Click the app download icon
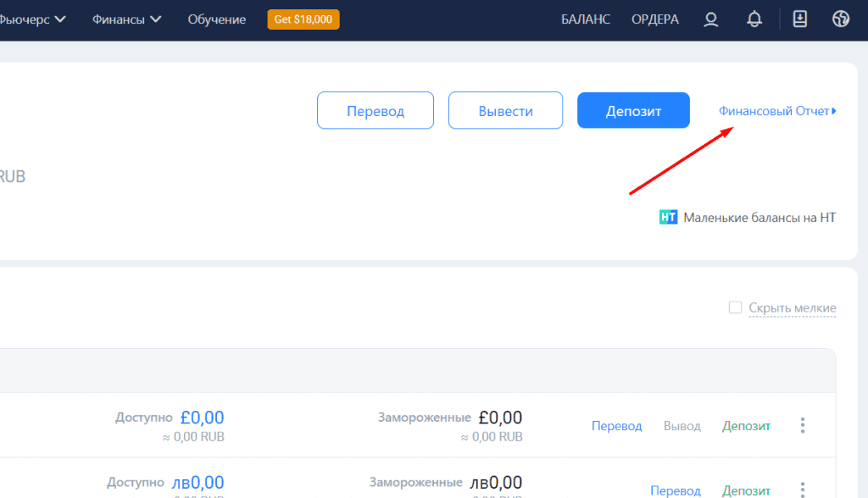Screen dimensions: 868x498 pyautogui.click(x=800, y=19)
